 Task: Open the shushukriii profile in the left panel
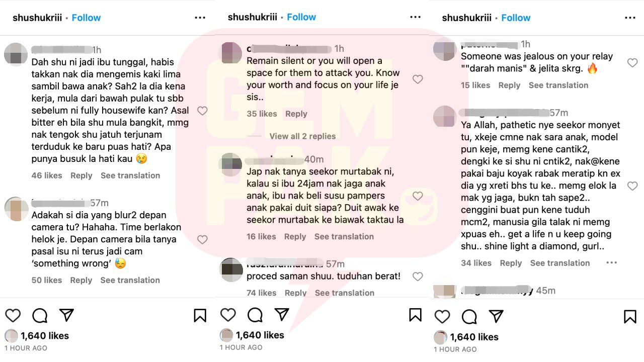[x=37, y=18]
